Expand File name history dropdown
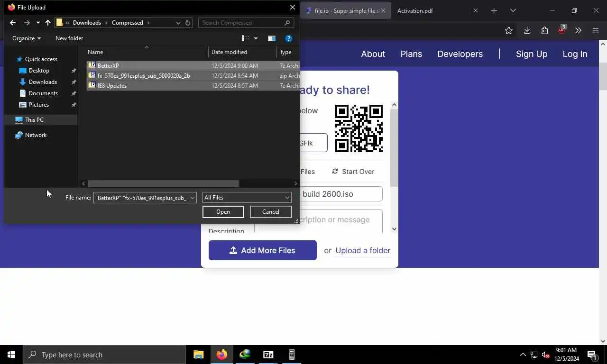Screen dimensions: 607x364 pos(192,198)
